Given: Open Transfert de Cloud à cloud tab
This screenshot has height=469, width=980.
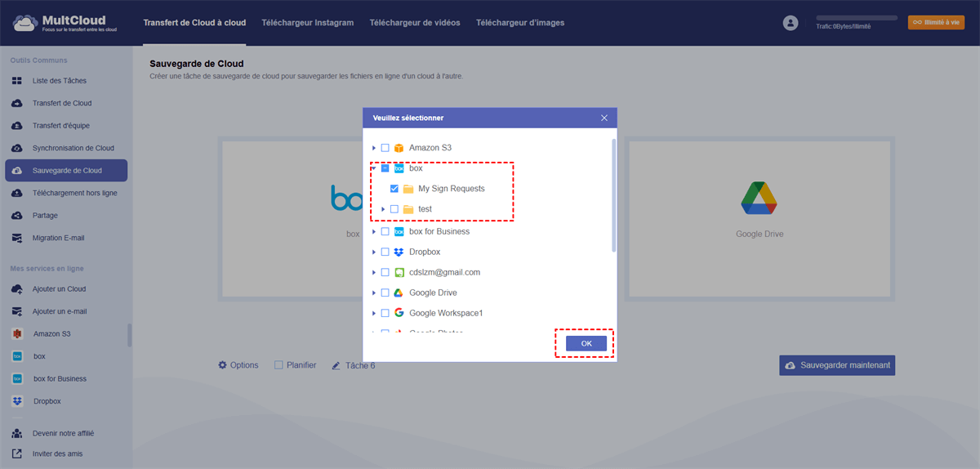Looking at the screenshot, I should point(194,23).
